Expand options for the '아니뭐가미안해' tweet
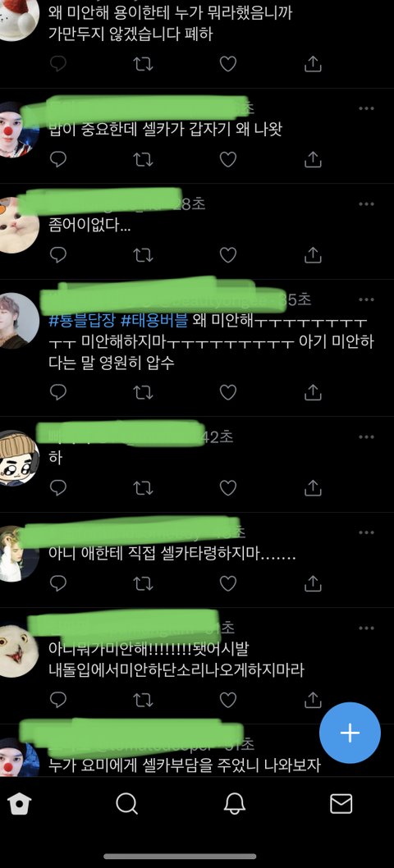394x868 pixels. click(x=366, y=628)
